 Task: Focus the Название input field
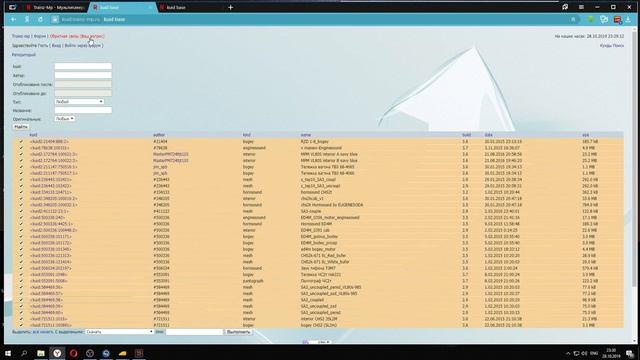83,110
